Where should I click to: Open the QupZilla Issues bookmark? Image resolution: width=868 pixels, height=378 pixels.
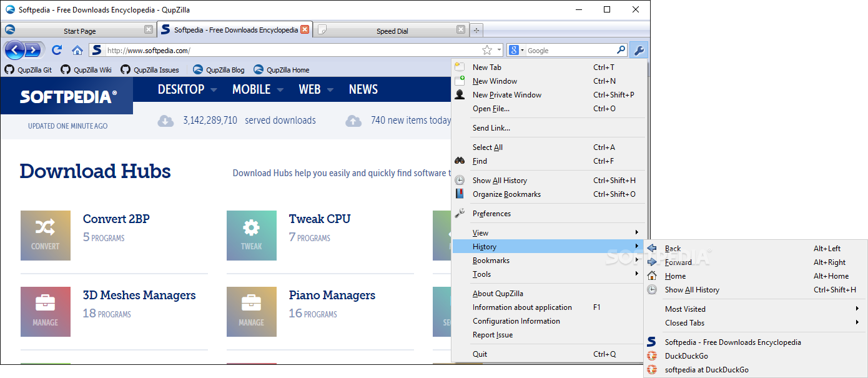click(150, 70)
